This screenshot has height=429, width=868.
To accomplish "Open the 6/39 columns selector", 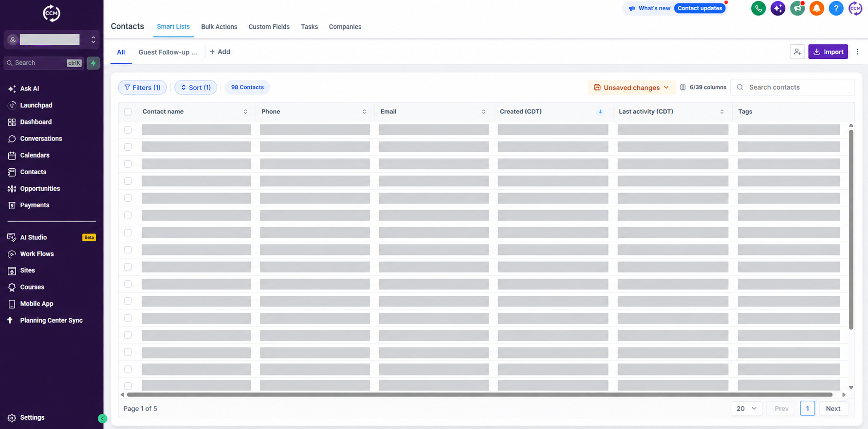I will 703,88.
